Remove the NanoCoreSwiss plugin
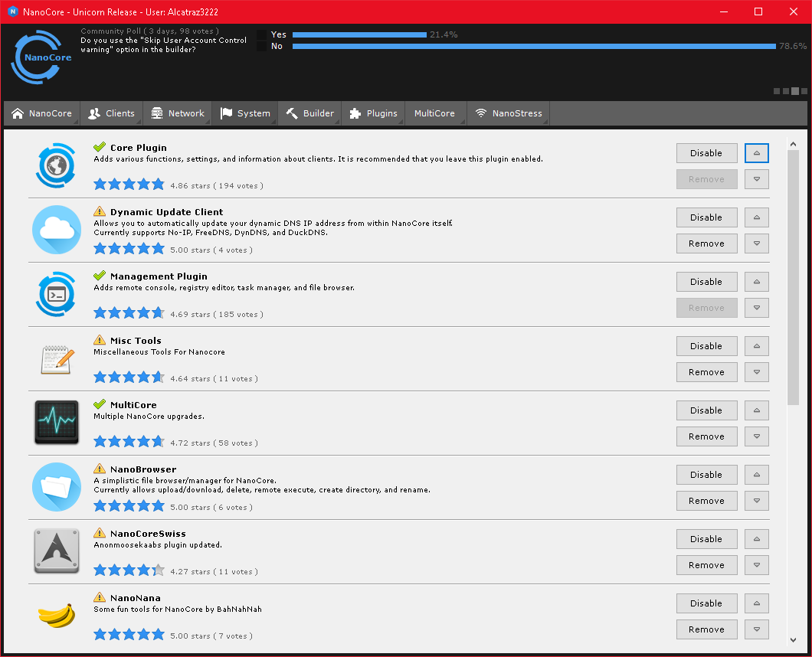 point(706,565)
